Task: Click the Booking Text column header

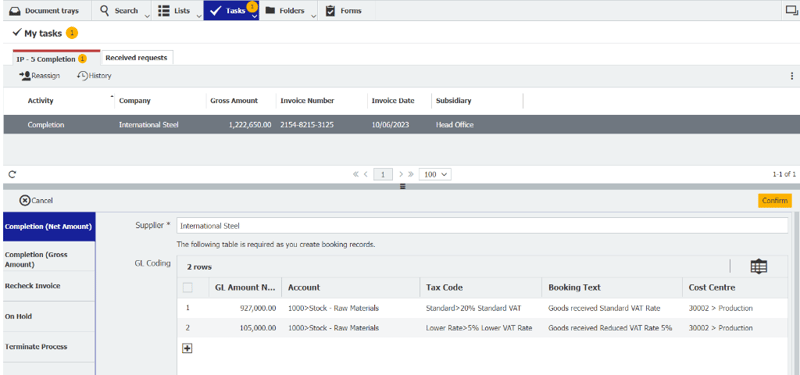Action: (x=612, y=287)
